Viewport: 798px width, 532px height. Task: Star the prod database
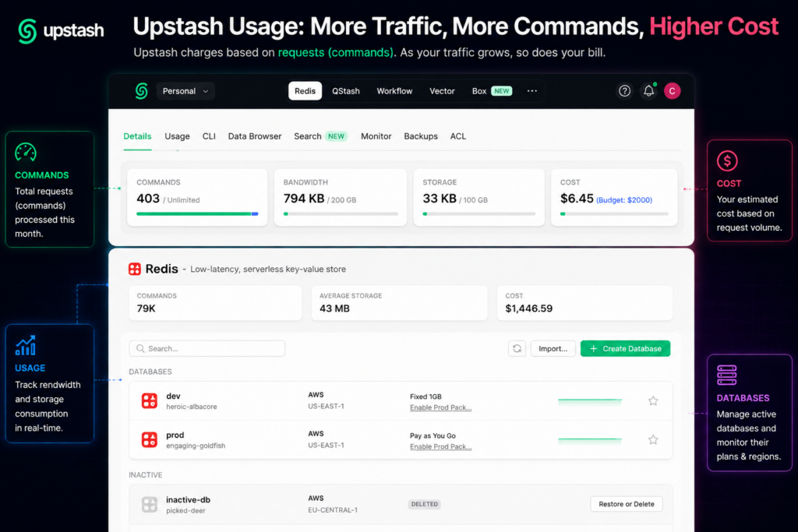tap(653, 439)
